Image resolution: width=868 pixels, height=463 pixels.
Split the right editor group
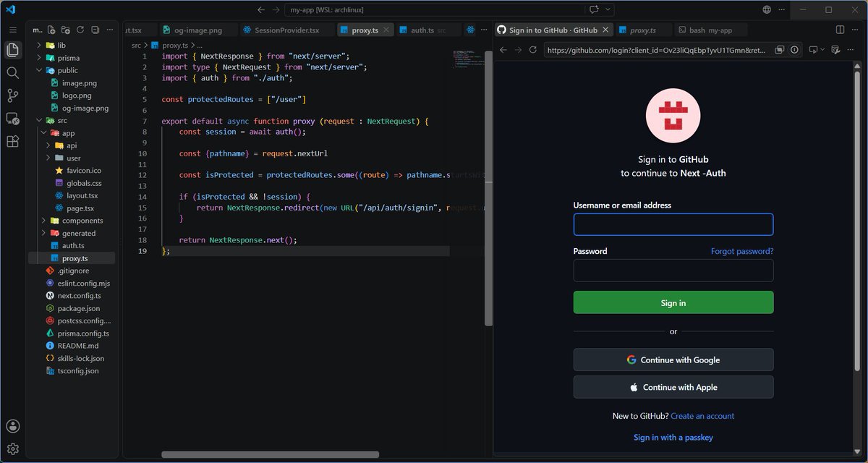pyautogui.click(x=840, y=30)
